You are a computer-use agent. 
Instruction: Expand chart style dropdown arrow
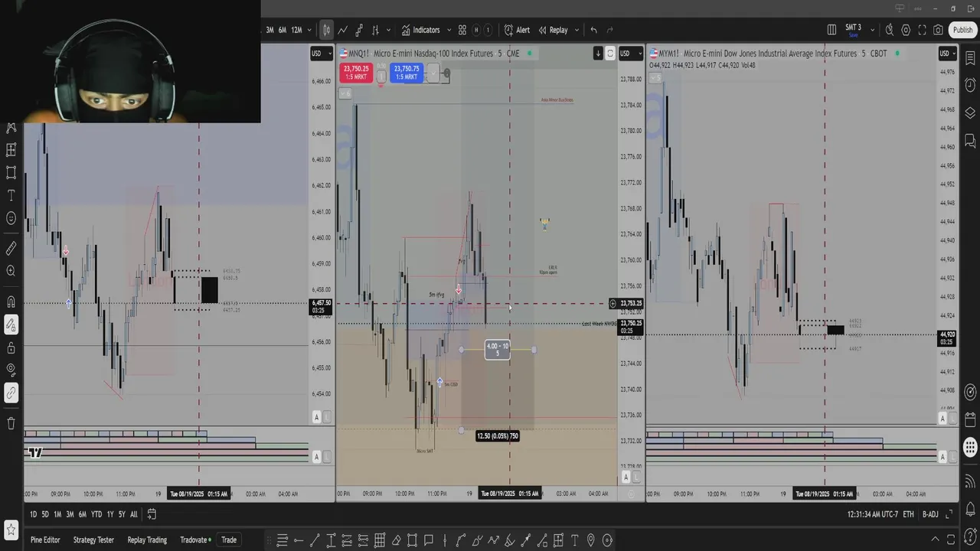click(x=389, y=30)
